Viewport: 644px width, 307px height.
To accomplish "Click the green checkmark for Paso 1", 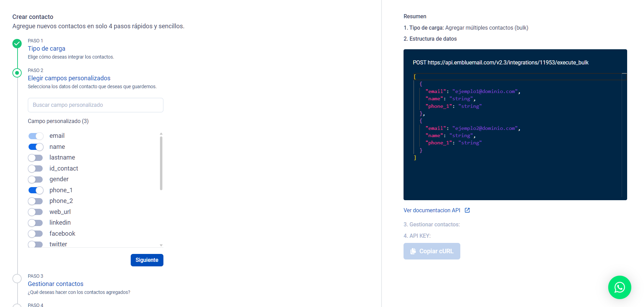I will pos(17,43).
